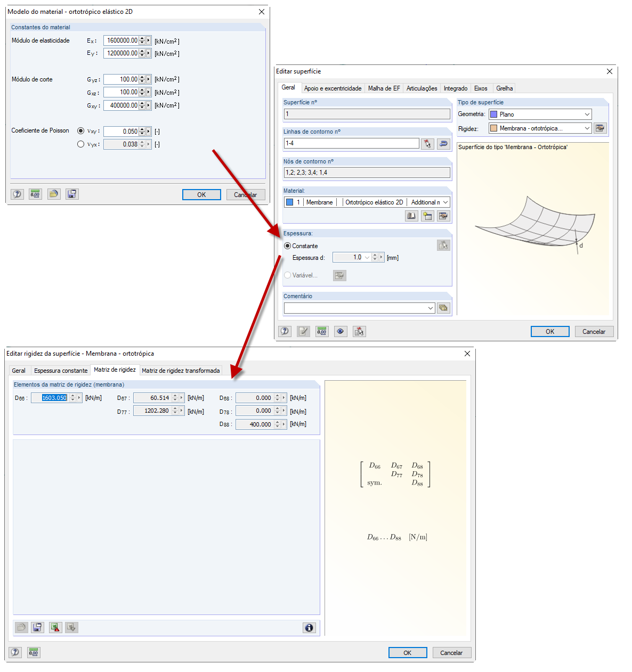This screenshot has width=632, height=672.
Task: Open help in material model dialog
Action: point(17,194)
